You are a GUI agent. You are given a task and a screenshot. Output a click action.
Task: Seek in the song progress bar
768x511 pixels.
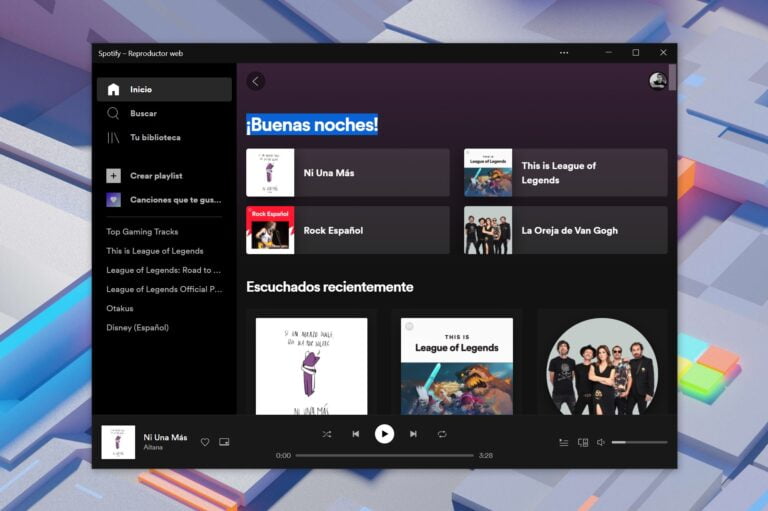click(x=384, y=456)
